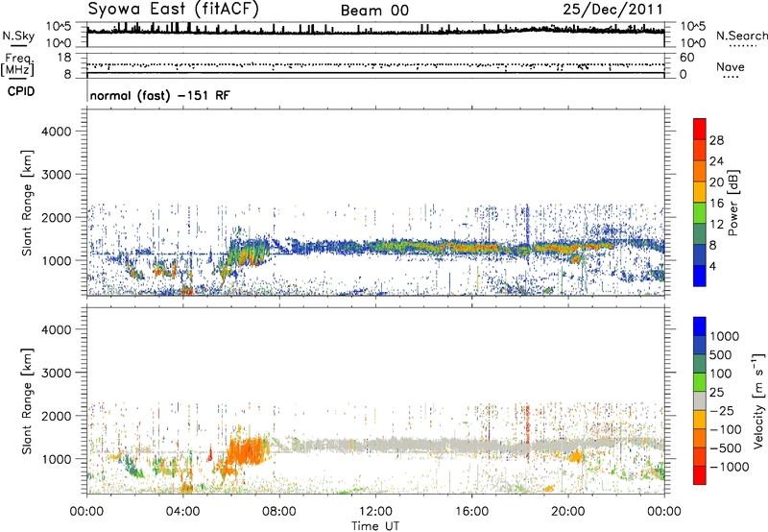
Task: Pick the light green 12–16 dB Power segment
Action: (700, 213)
